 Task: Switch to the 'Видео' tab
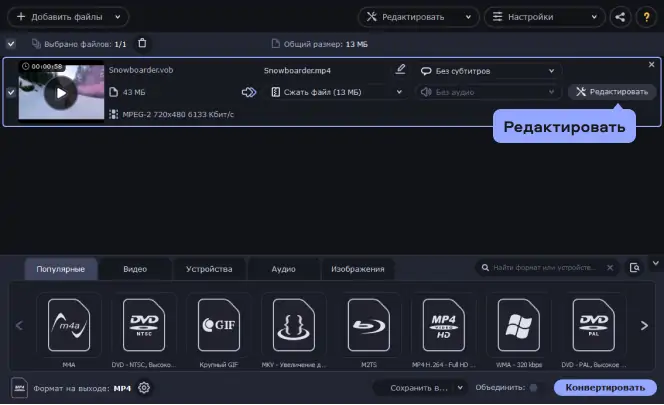click(x=135, y=269)
